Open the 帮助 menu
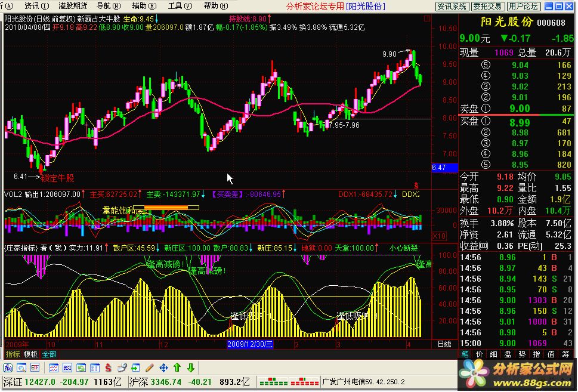578x392 pixels. 216,5
